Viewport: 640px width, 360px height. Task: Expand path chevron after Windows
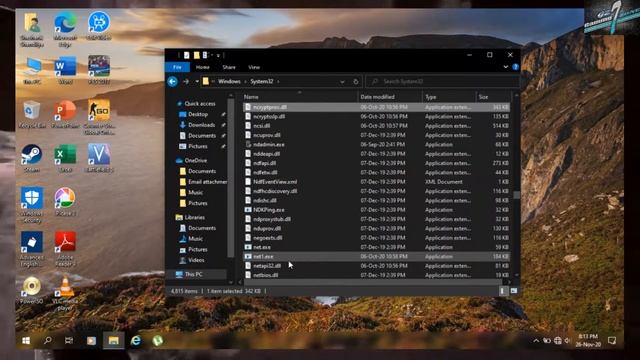245,82
